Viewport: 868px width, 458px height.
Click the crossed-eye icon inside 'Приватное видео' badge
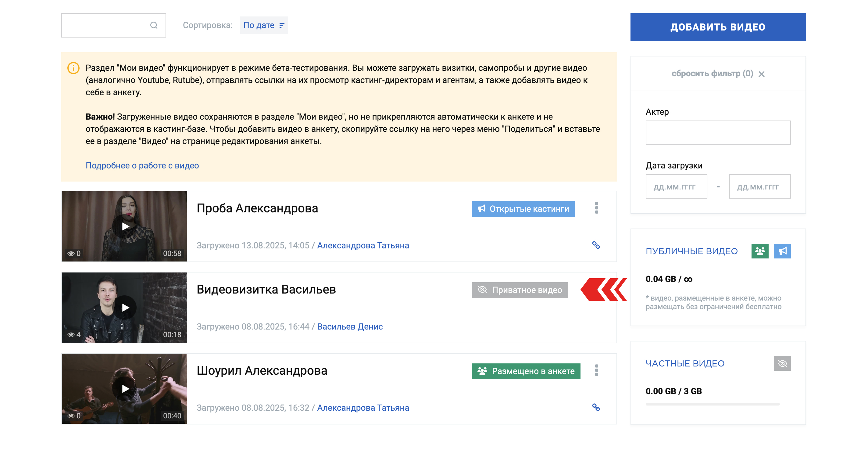point(482,290)
